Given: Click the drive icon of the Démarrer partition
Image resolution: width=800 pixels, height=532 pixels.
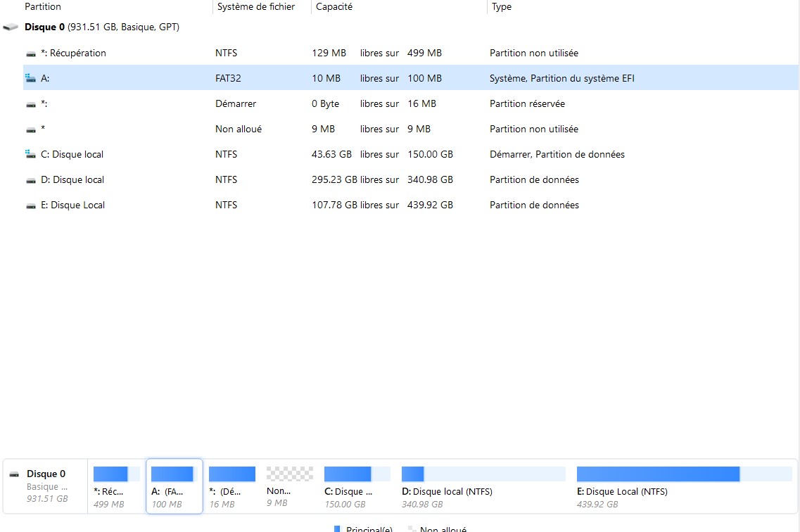Looking at the screenshot, I should point(31,105).
